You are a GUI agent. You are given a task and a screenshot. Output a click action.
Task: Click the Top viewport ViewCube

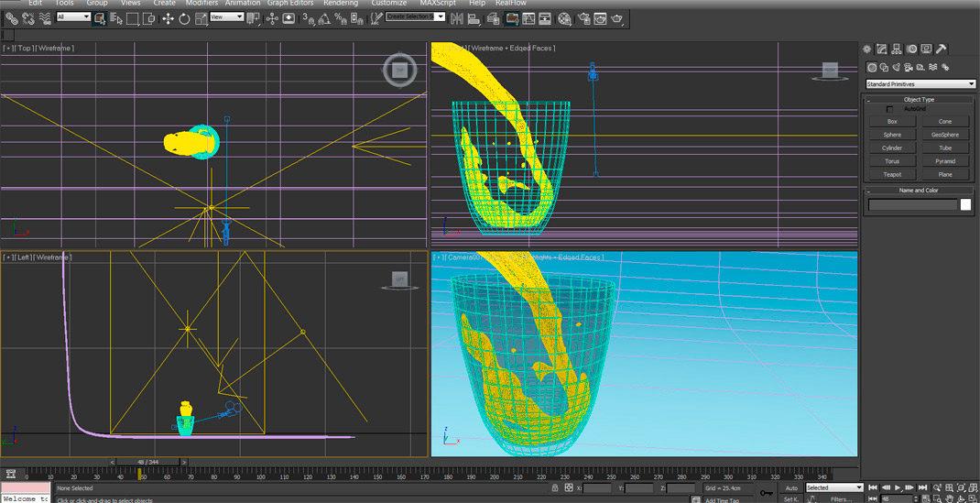(x=399, y=70)
